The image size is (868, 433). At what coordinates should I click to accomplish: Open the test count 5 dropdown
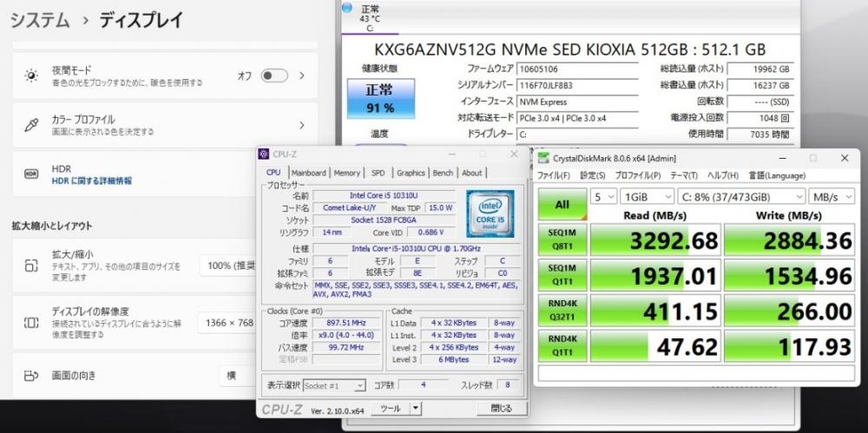pos(603,197)
